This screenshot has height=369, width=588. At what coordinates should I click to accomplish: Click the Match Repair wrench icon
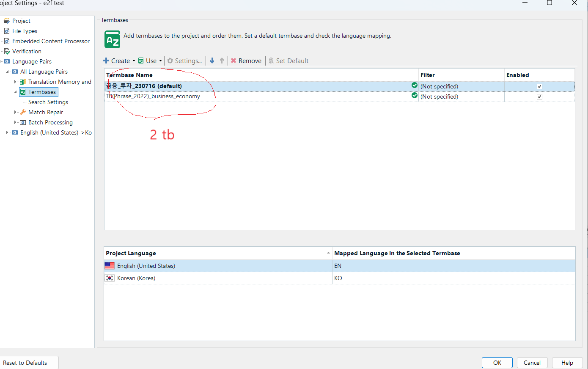point(23,112)
